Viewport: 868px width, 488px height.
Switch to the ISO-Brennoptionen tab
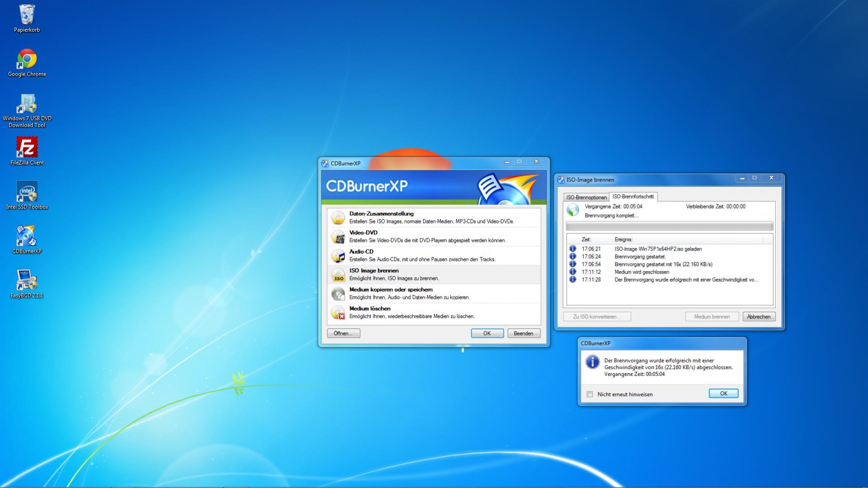pyautogui.click(x=586, y=197)
